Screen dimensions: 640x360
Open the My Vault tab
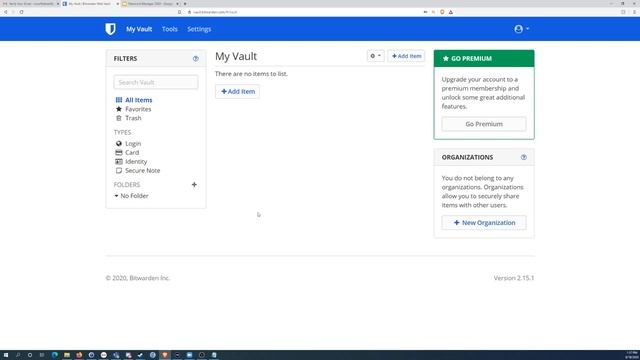click(139, 29)
